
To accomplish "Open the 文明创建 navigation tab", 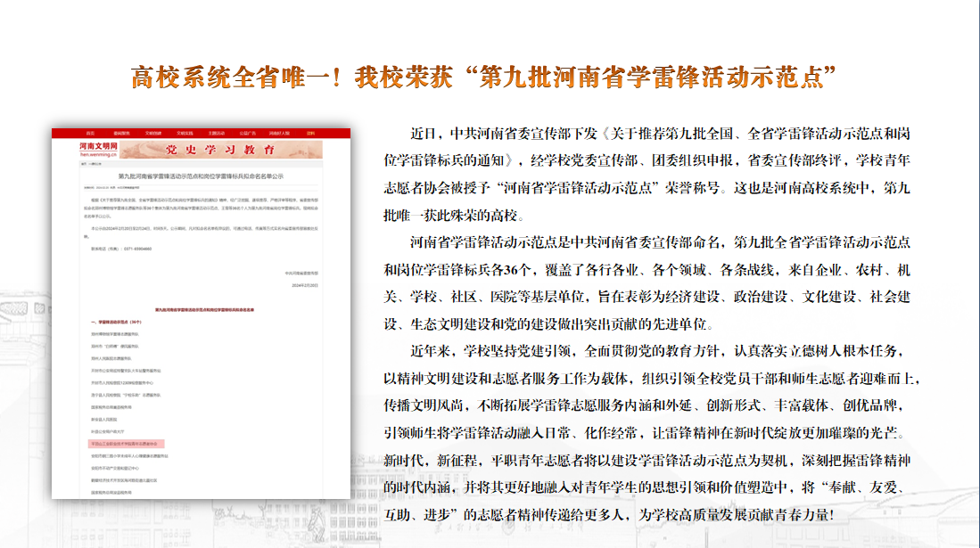I will 152,133.
